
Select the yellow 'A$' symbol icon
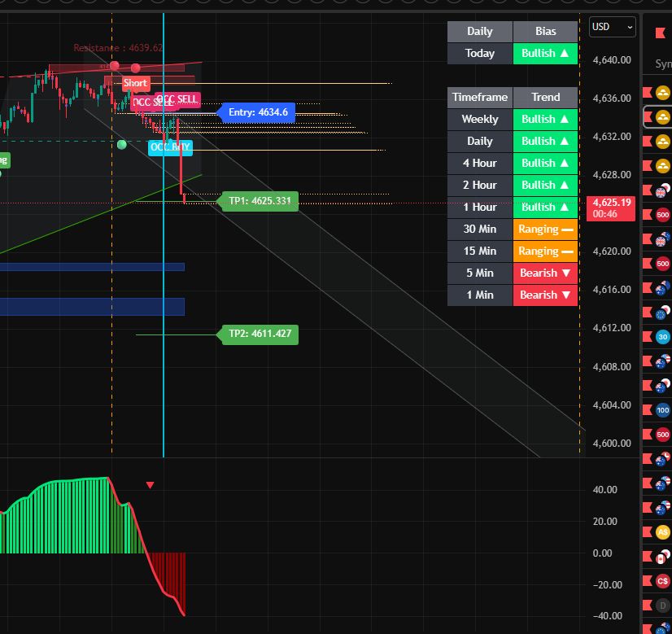pyautogui.click(x=663, y=532)
